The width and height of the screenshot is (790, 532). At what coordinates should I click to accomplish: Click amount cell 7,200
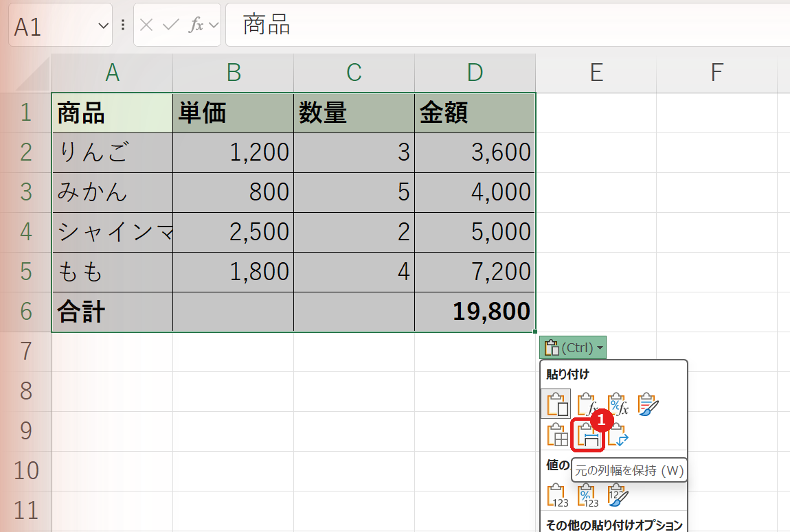pyautogui.click(x=475, y=272)
